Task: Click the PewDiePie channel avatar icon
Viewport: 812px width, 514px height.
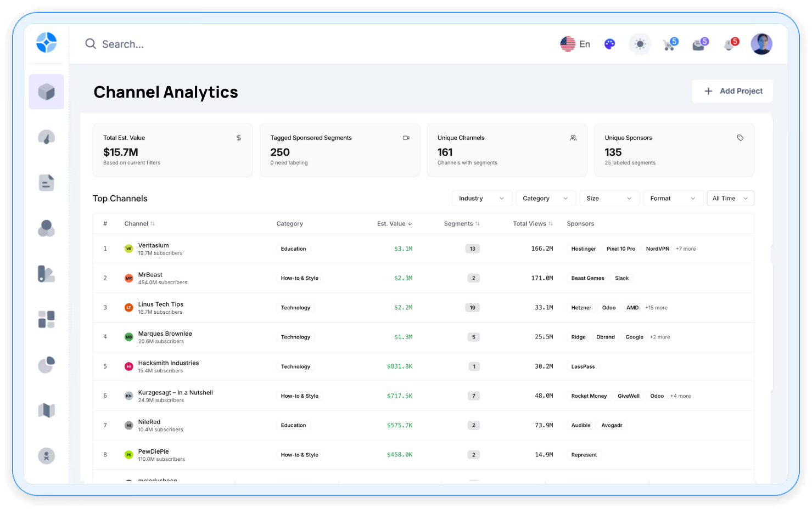Action: (x=128, y=455)
